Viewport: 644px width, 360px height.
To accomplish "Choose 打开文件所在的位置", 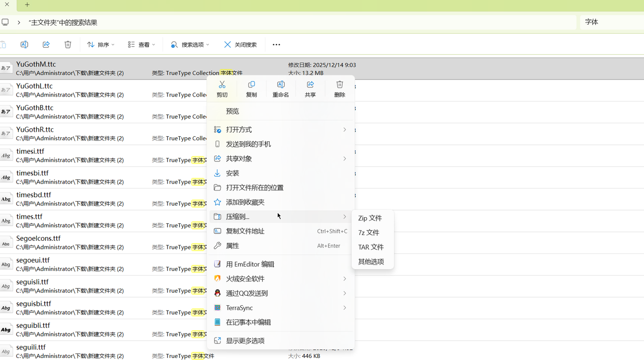I will 281,188.
